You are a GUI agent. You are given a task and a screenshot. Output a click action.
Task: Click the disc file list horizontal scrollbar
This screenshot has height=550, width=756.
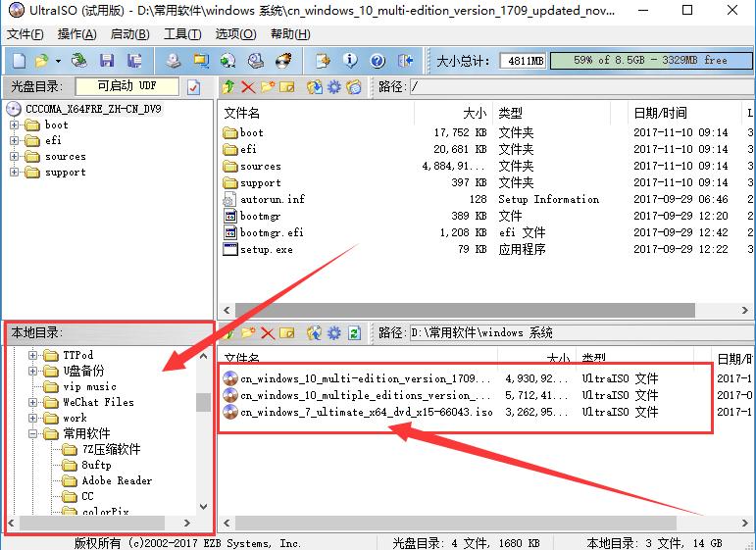(x=465, y=310)
